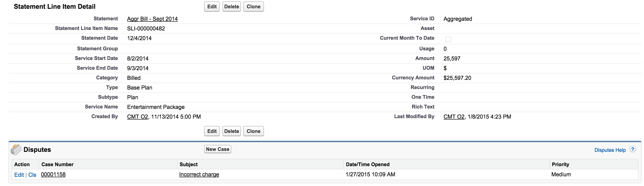
Task: Select the Aggregated service ID value
Action: (458, 19)
